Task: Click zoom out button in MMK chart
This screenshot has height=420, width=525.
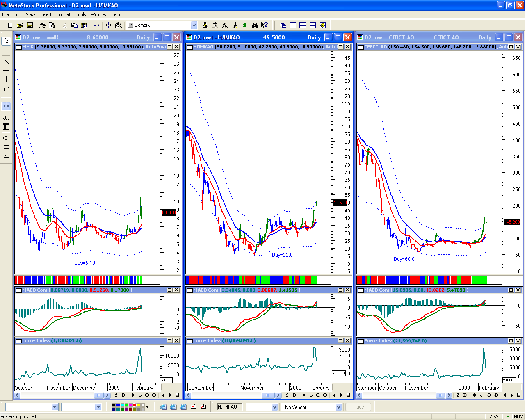Action: tap(147, 395)
